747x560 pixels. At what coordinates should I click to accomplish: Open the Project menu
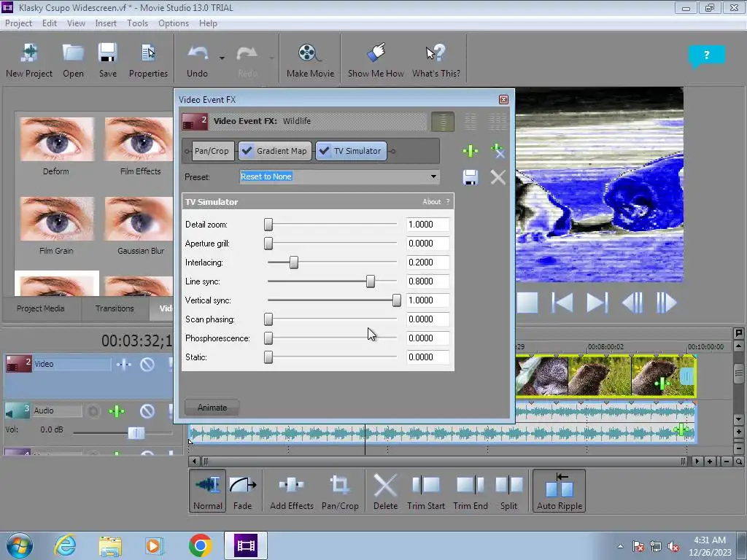click(18, 23)
